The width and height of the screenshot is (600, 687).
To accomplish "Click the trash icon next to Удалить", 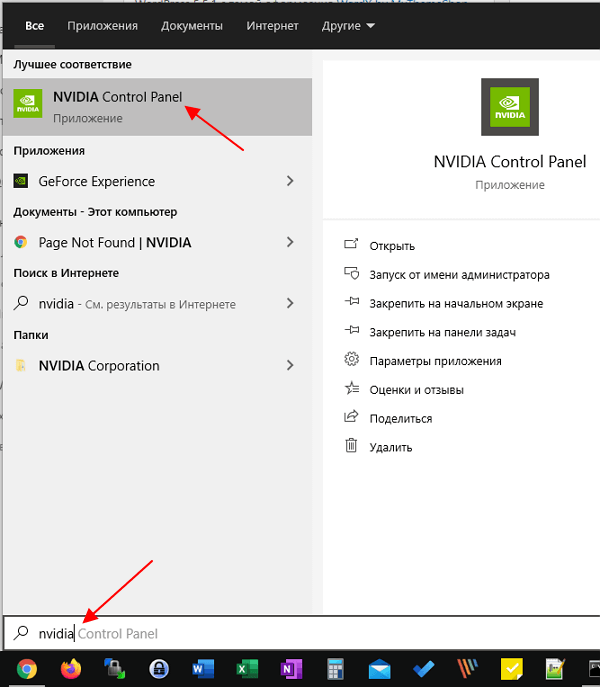I will (x=351, y=446).
